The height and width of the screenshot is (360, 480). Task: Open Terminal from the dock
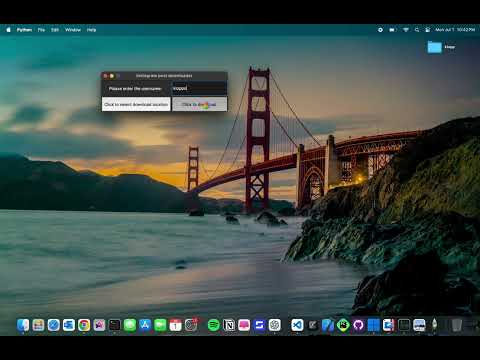click(x=114, y=325)
